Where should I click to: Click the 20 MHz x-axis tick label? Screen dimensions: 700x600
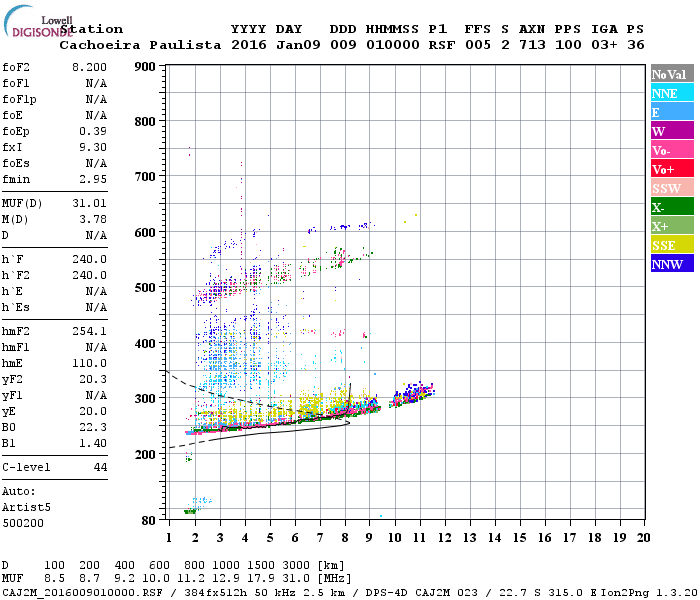click(x=643, y=538)
